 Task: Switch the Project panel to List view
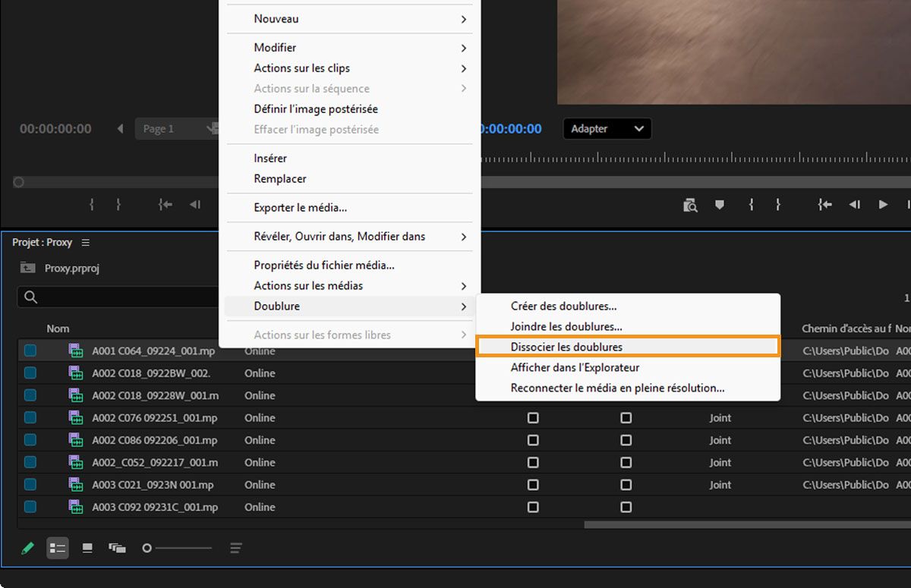(x=58, y=548)
